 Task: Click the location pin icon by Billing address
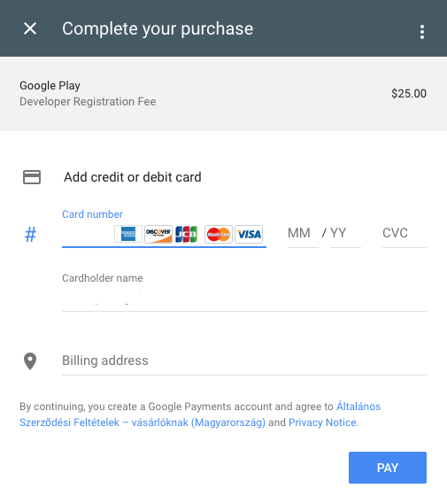(x=30, y=361)
